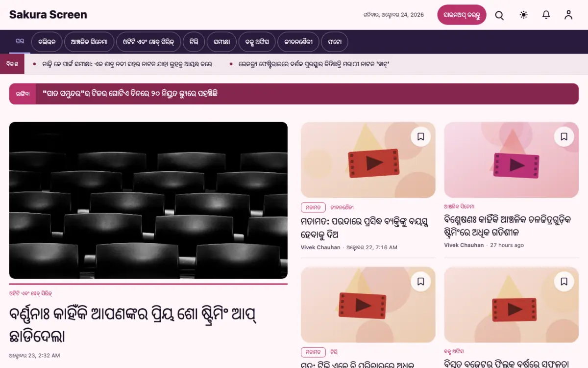Viewport: 588px width, 368px height.
Task: Open notifications bell icon
Action: (x=546, y=15)
